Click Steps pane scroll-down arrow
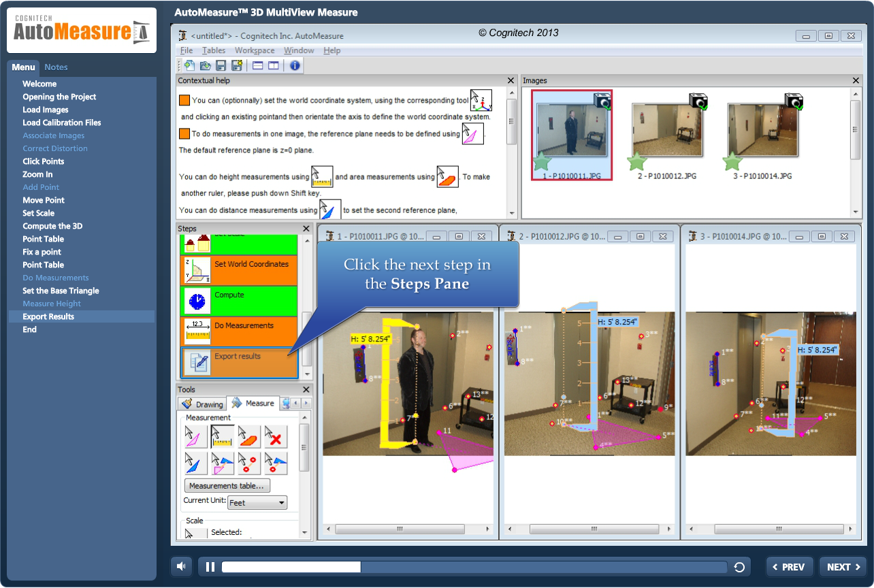The width and height of the screenshot is (874, 588). point(307,374)
